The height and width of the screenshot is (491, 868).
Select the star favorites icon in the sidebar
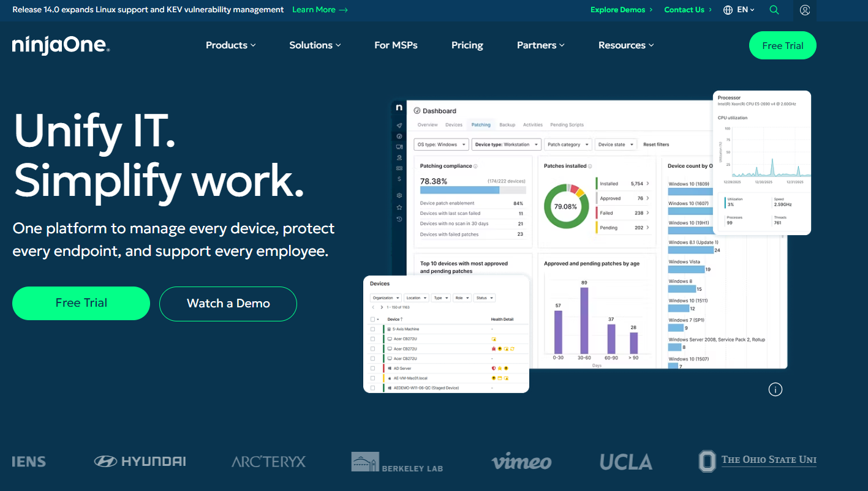(x=399, y=208)
